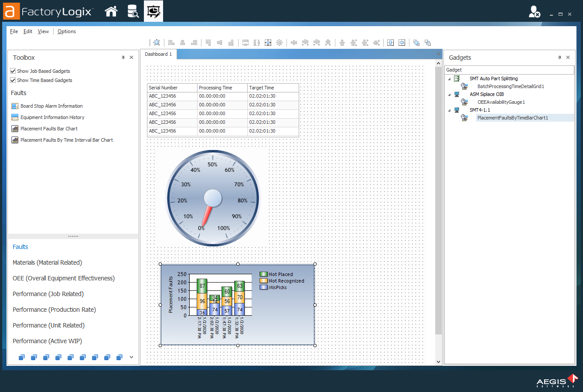The width and height of the screenshot is (583, 392).
Task: Open the Options menu
Action: tap(67, 31)
